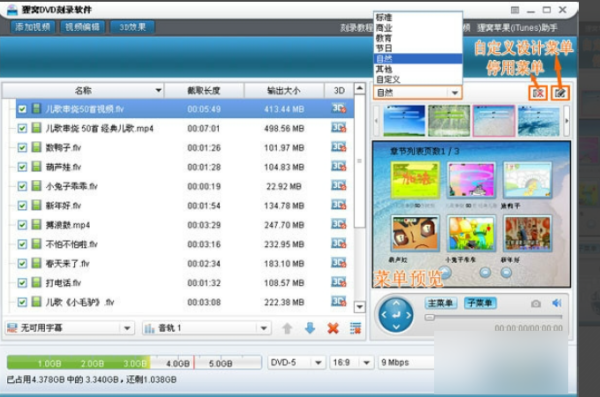Switch to the 子菜单 preview button

pyautogui.click(x=480, y=303)
